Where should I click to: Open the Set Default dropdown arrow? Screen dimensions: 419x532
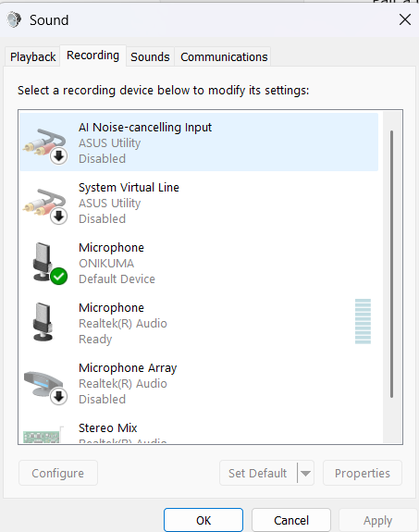(x=305, y=473)
